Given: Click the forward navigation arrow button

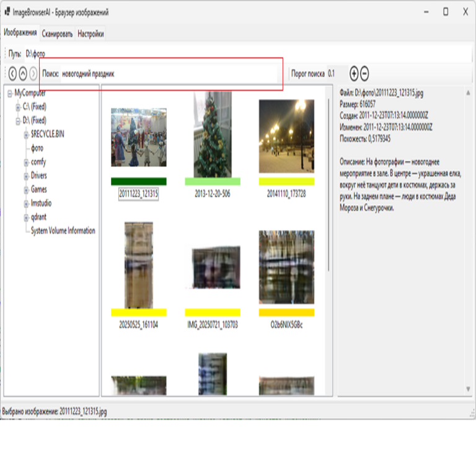Looking at the screenshot, I should pyautogui.click(x=33, y=74).
